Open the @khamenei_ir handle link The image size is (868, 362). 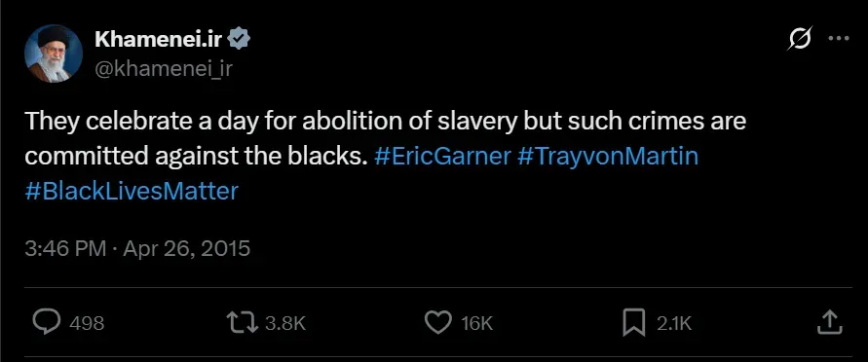pos(164,68)
